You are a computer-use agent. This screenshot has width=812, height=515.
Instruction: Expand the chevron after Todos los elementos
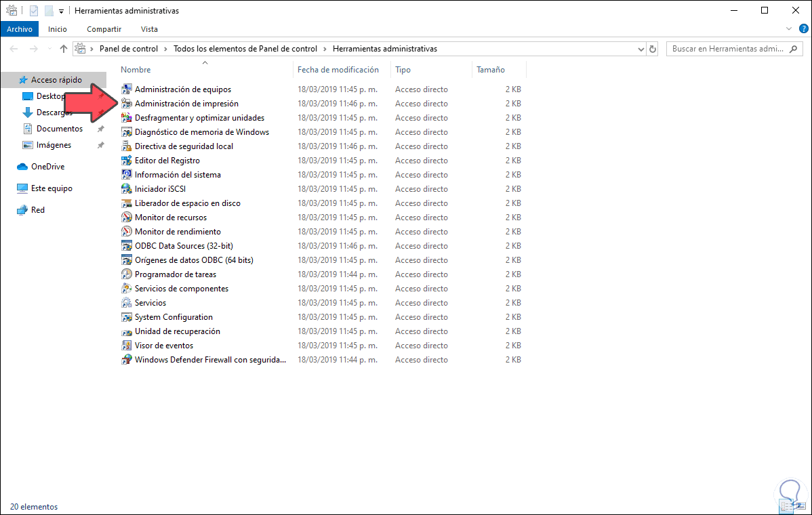(325, 49)
